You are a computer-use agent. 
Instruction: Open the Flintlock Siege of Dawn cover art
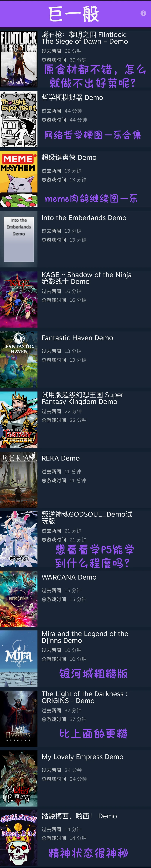point(19,59)
